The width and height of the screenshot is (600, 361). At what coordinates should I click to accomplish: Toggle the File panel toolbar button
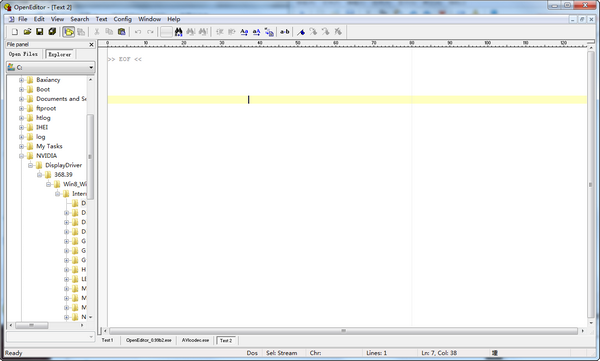pyautogui.click(x=68, y=32)
